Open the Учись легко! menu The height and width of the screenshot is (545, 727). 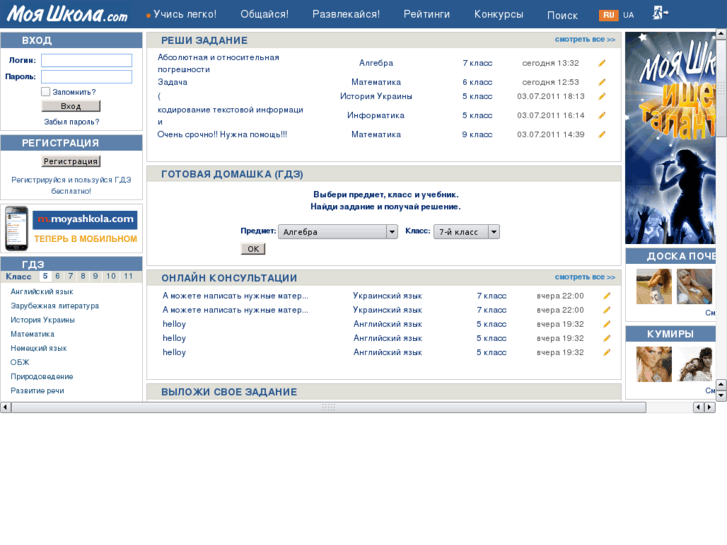(x=185, y=14)
